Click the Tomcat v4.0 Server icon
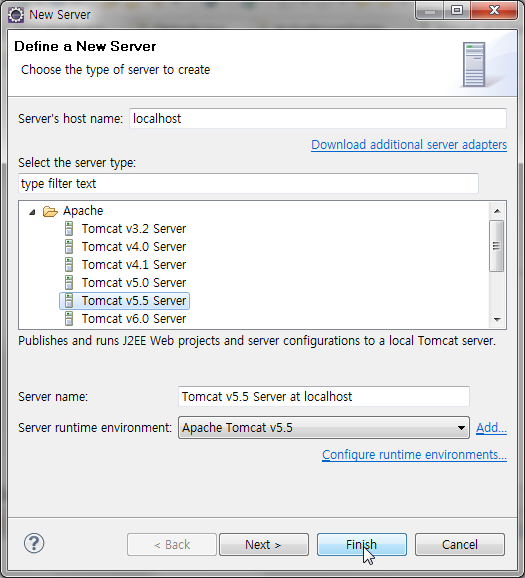This screenshot has height=578, width=525. pos(69,247)
